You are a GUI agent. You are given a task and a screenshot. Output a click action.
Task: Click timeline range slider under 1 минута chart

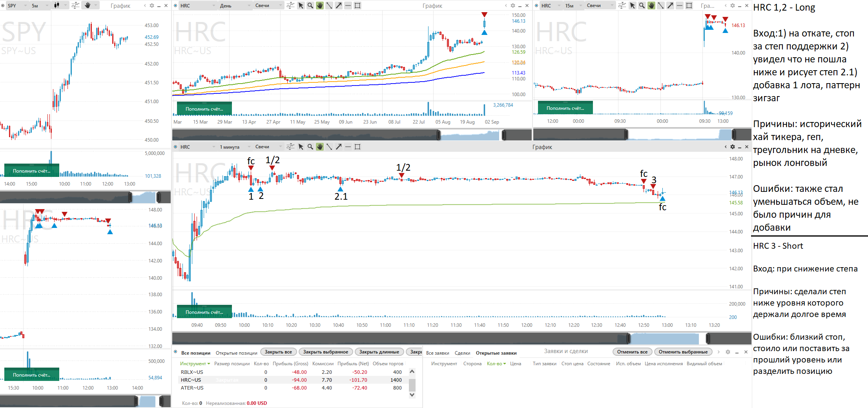click(x=668, y=338)
